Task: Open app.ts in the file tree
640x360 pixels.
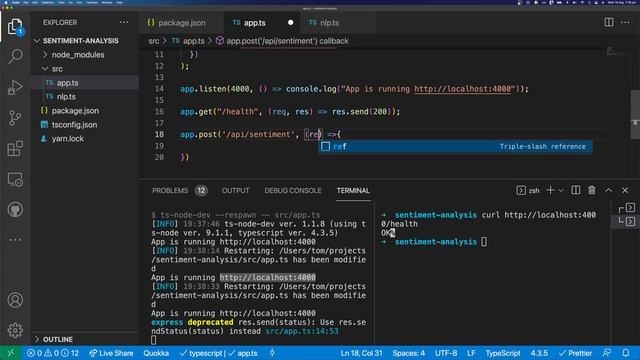Action: (85, 83)
